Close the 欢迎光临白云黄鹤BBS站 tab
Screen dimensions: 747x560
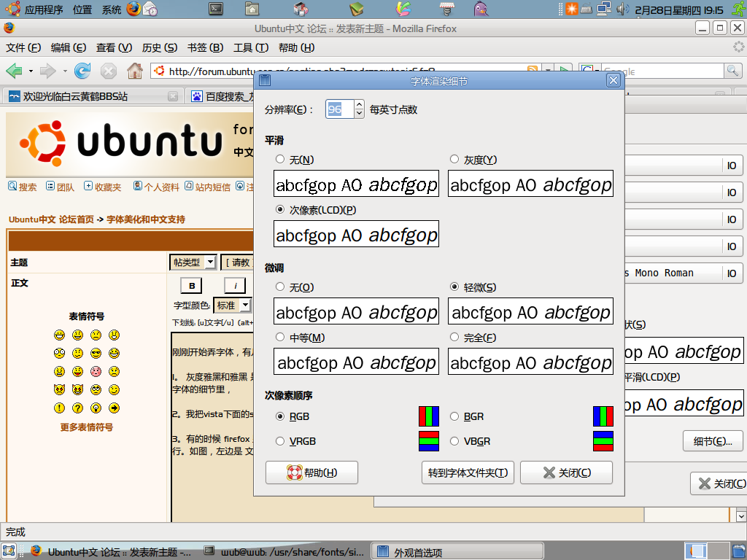tap(173, 96)
